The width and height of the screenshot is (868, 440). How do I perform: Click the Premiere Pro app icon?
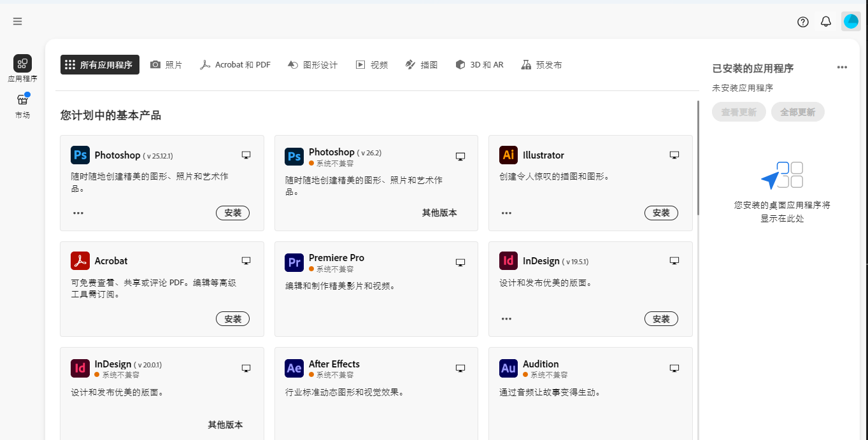pos(294,262)
